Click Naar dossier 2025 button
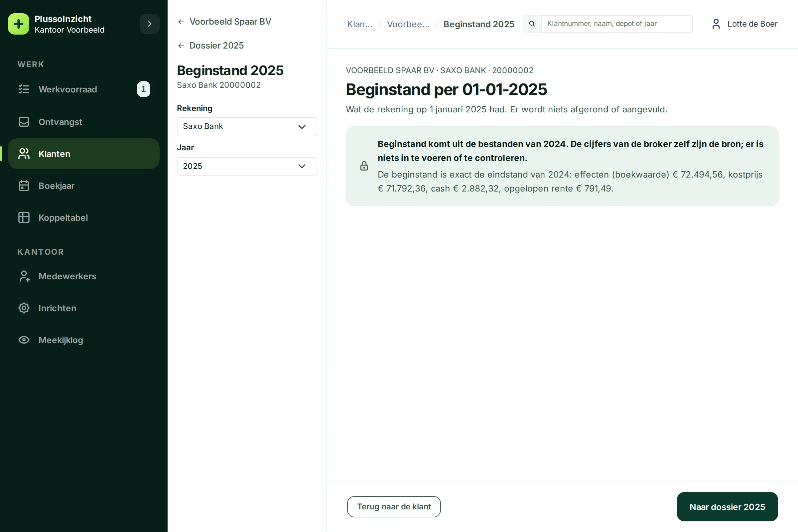798x532 pixels. 727,506
